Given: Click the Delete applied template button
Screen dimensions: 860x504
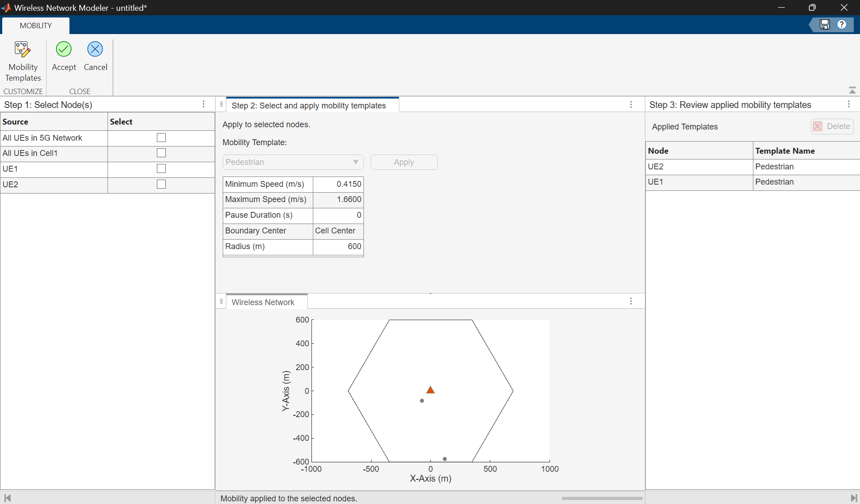Looking at the screenshot, I should [x=832, y=126].
